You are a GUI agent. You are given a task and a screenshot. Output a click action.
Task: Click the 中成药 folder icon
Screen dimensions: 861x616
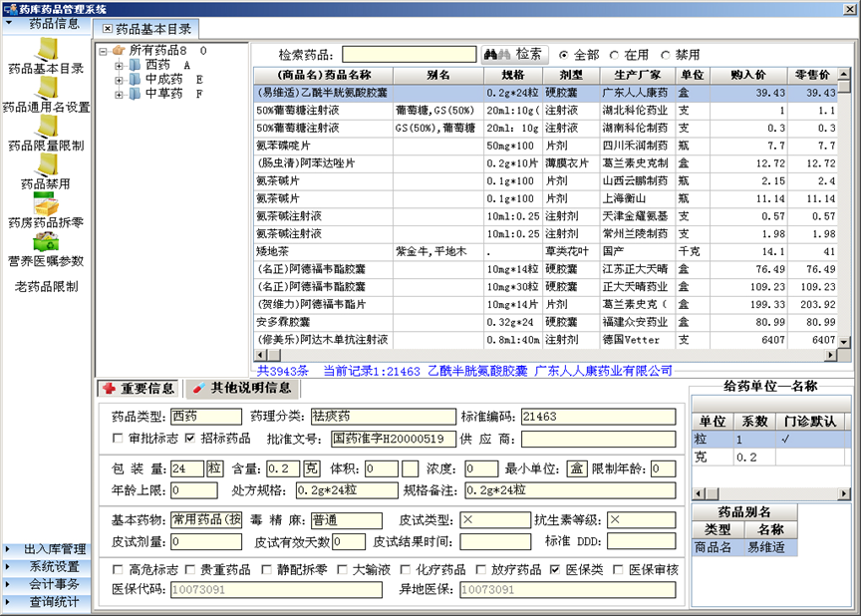pos(136,79)
